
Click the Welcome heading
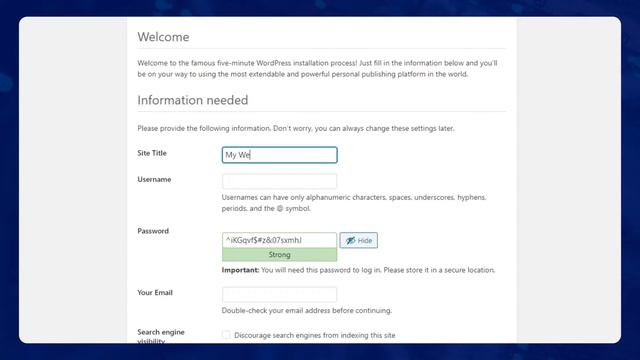pyautogui.click(x=163, y=37)
